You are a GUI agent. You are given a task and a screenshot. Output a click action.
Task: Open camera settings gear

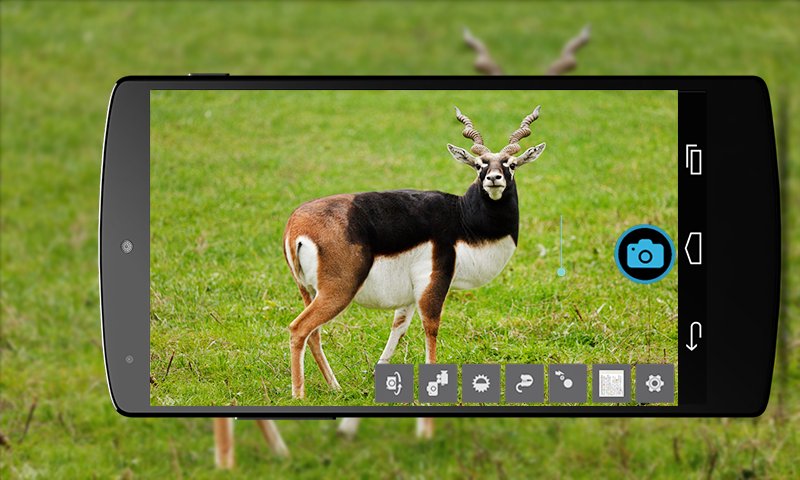(x=655, y=384)
